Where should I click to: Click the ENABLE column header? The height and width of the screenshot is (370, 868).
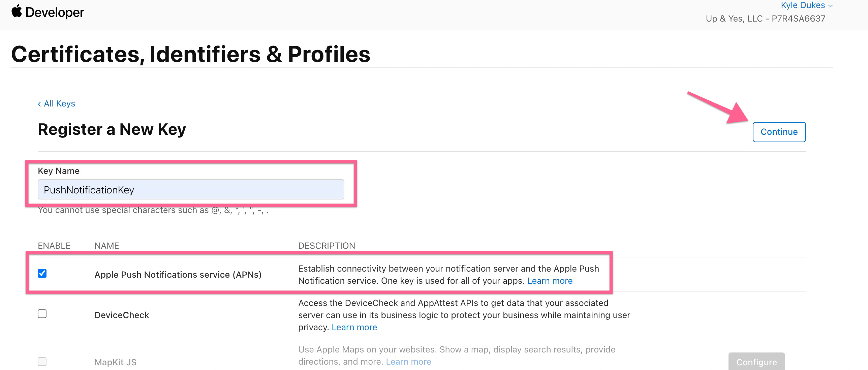pyautogui.click(x=54, y=246)
